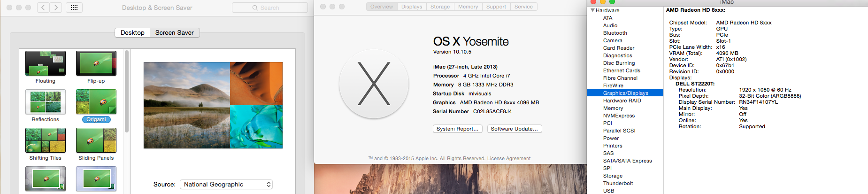Open the Storage tab in About This Mac
Screen dimensions: 868x194
tap(440, 7)
